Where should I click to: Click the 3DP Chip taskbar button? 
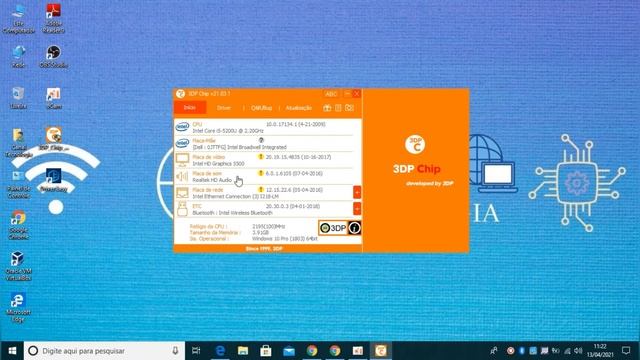point(381,351)
